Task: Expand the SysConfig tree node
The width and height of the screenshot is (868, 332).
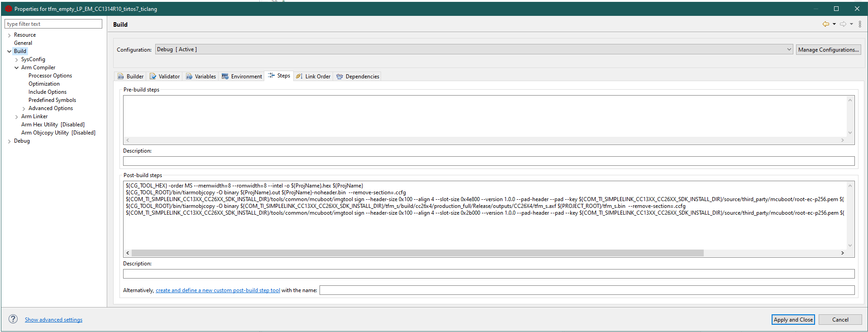Action: (x=17, y=60)
